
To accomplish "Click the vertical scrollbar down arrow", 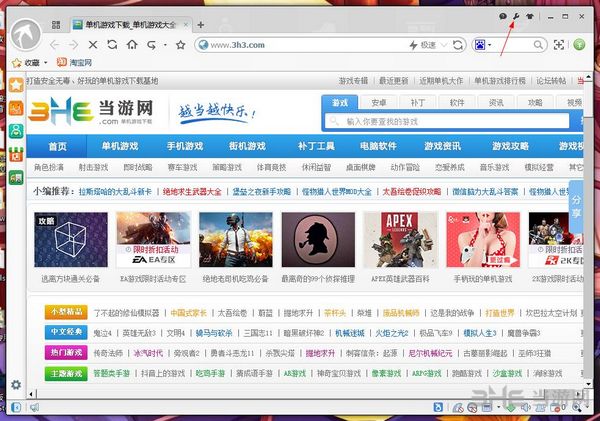I will 588,384.
